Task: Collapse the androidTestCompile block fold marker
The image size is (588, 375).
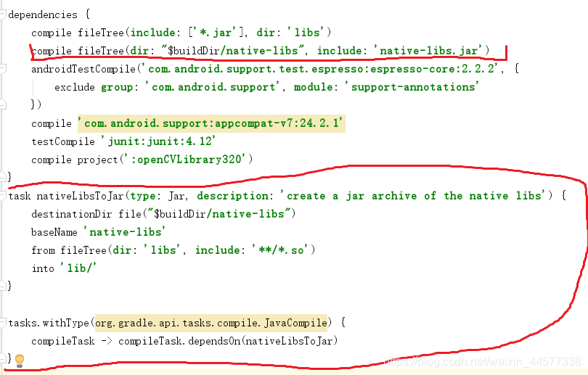Action: point(3,69)
